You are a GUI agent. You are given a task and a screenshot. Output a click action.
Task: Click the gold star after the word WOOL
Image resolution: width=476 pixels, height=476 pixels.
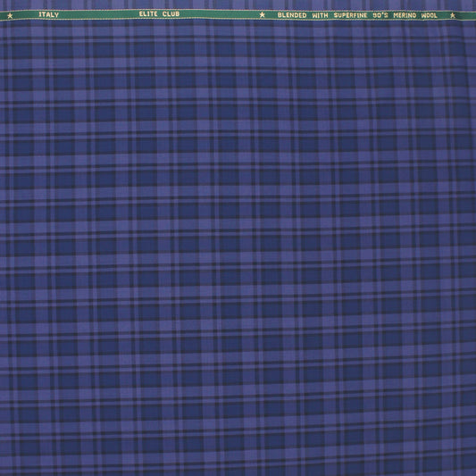(x=453, y=15)
